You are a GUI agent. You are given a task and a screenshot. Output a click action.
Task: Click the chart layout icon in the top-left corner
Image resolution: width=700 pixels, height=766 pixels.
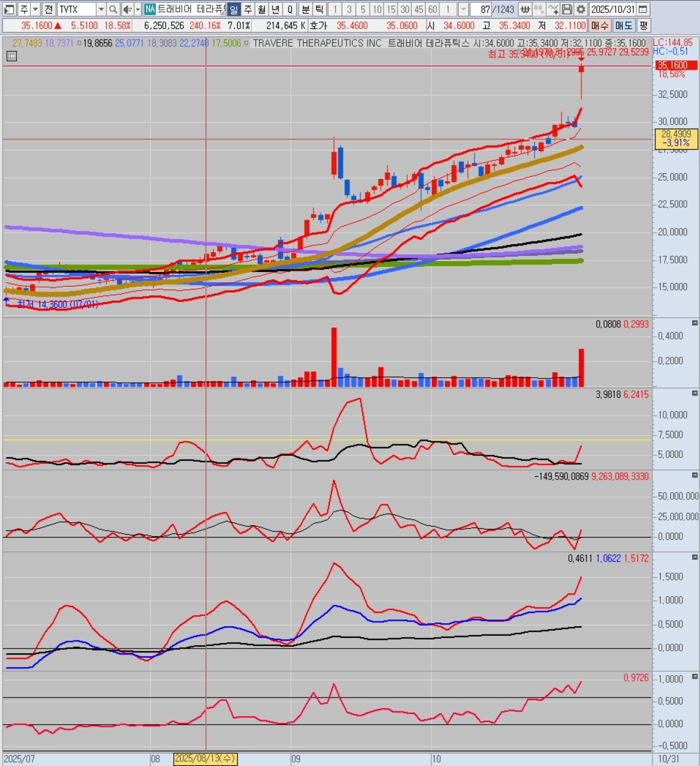[x=9, y=9]
